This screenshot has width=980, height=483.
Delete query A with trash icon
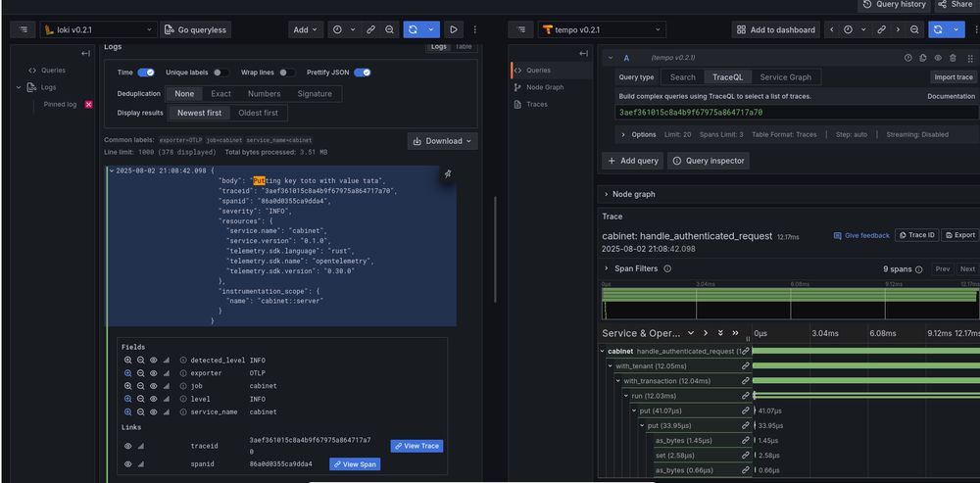pos(953,58)
